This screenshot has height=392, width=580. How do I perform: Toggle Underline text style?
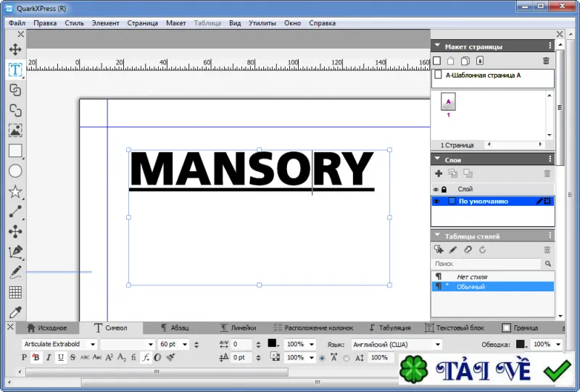(x=61, y=357)
